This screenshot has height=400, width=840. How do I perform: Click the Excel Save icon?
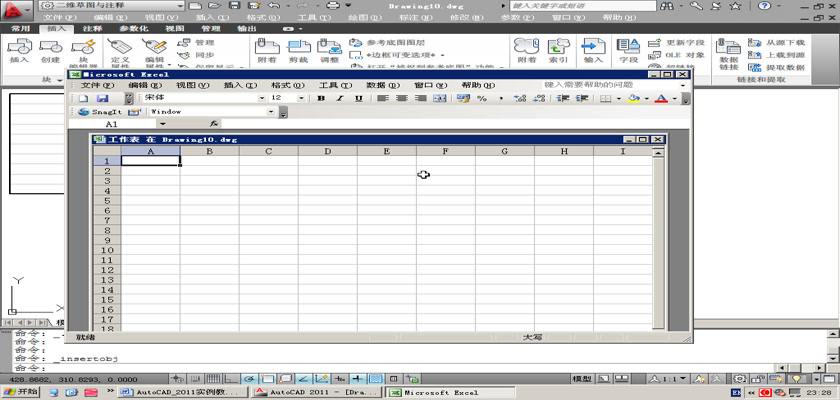pyautogui.click(x=102, y=99)
